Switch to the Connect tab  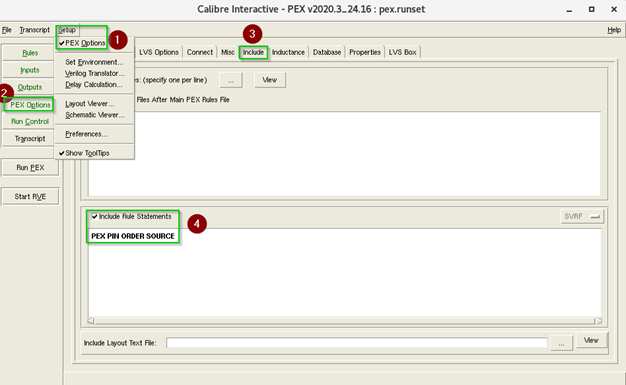coord(200,52)
